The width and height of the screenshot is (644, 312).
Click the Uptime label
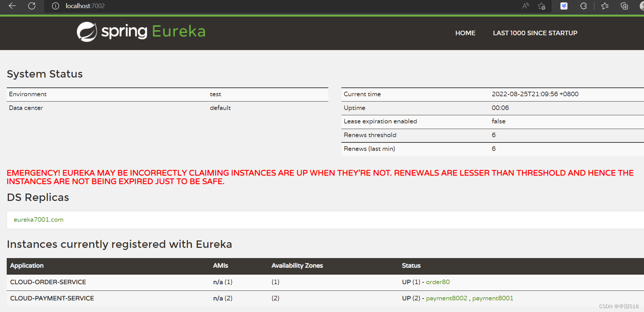pyautogui.click(x=354, y=108)
